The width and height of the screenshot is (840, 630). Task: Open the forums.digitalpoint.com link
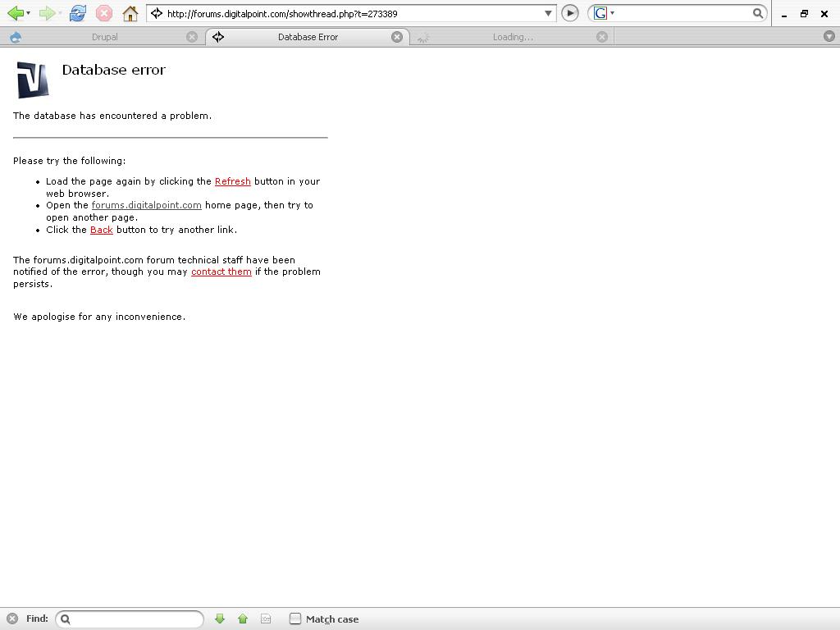coord(146,204)
